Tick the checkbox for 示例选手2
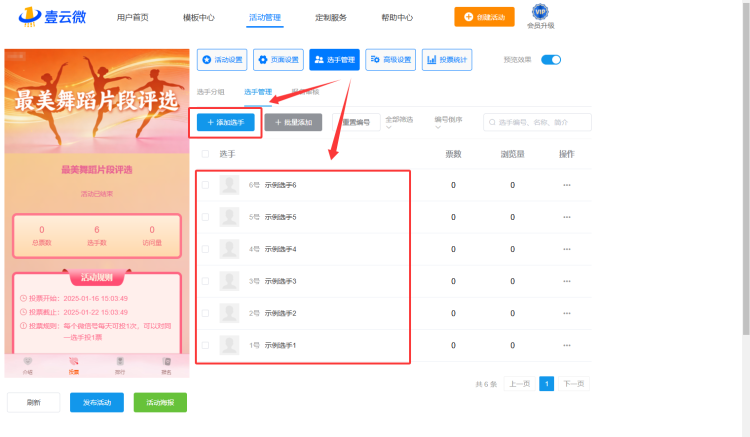The width and height of the screenshot is (750, 437). 205,313
